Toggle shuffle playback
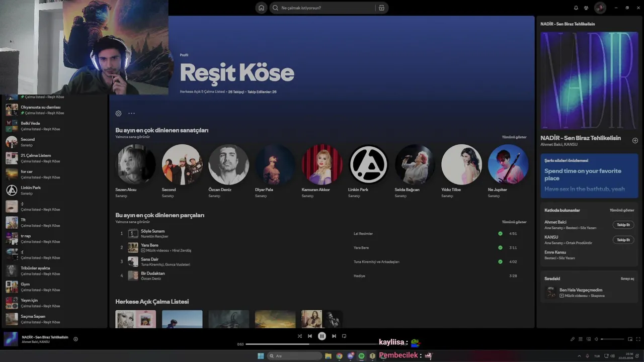This screenshot has height=362, width=644. 299,336
